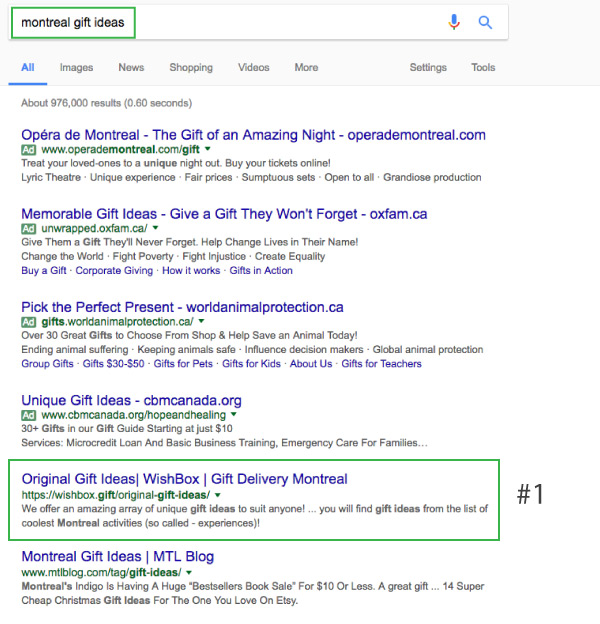Screen dimensions: 600x624
Task: Switch to the Images tab
Action: [76, 67]
